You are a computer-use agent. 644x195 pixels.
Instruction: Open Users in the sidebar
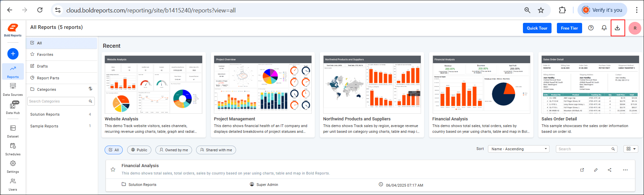click(x=13, y=184)
